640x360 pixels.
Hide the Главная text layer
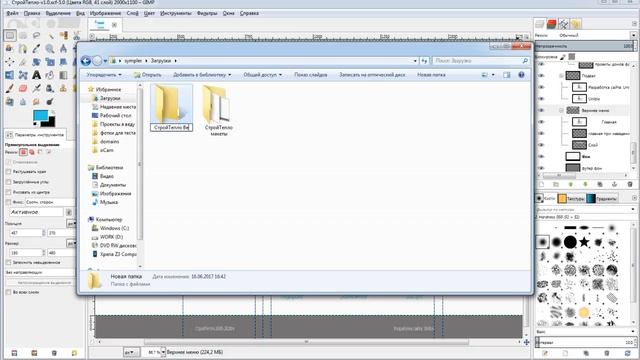(x=541, y=122)
